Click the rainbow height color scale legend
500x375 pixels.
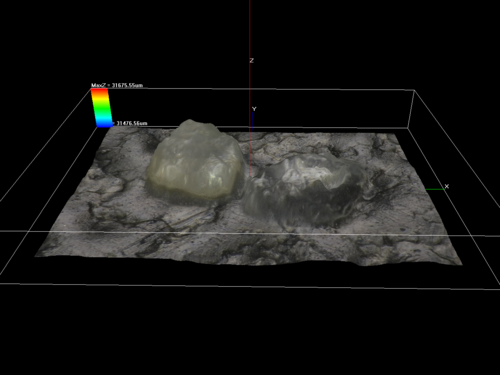pyautogui.click(x=102, y=108)
